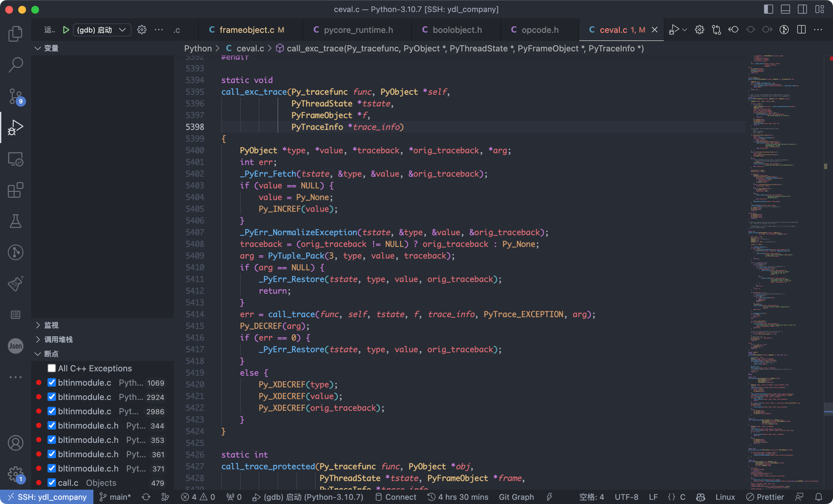Toggle the 'All C++ Exceptions' checkbox

click(50, 368)
